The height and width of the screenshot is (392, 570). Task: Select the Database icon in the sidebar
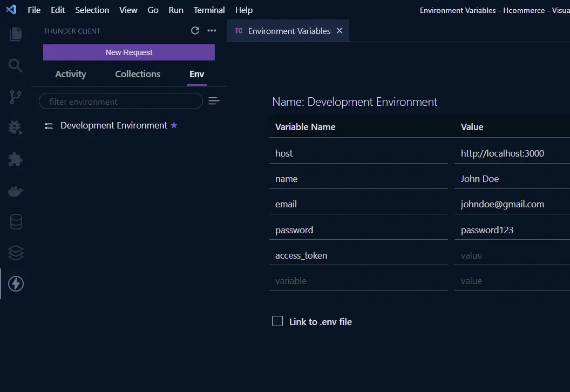[16, 221]
